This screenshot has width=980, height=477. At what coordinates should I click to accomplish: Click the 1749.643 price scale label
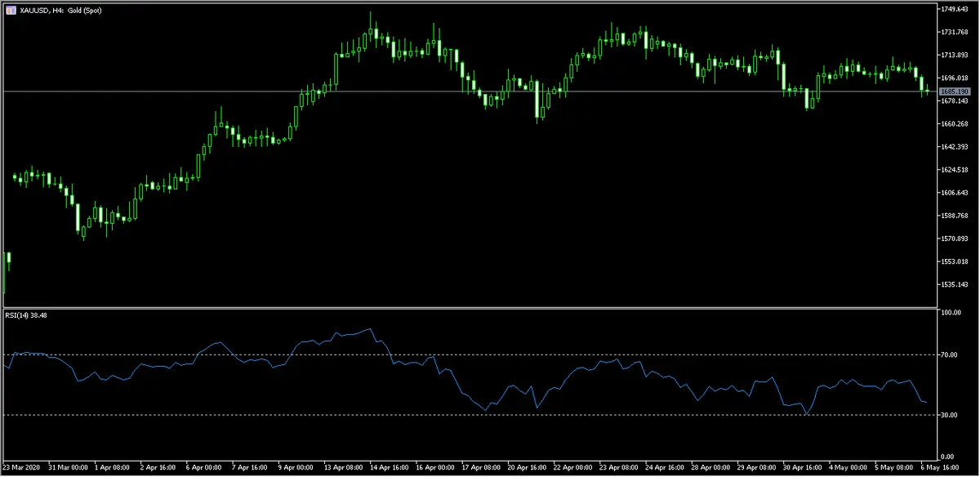click(952, 9)
